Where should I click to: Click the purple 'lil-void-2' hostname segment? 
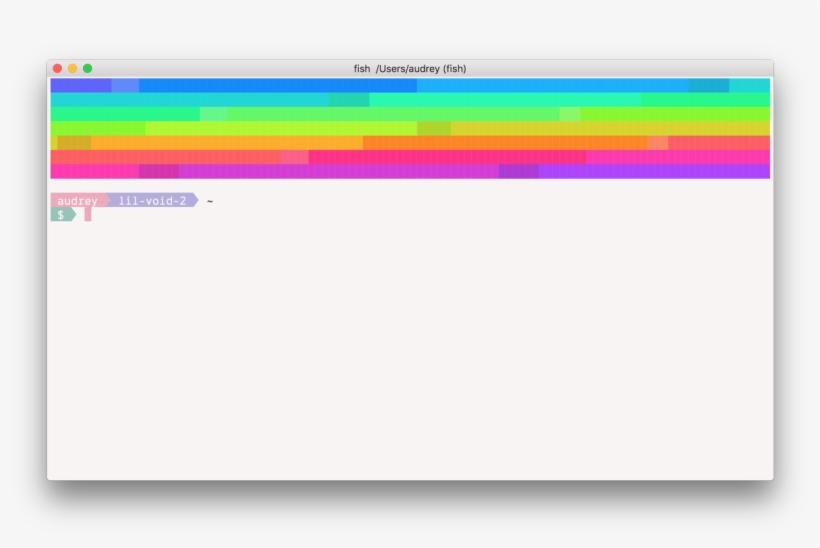click(152, 200)
